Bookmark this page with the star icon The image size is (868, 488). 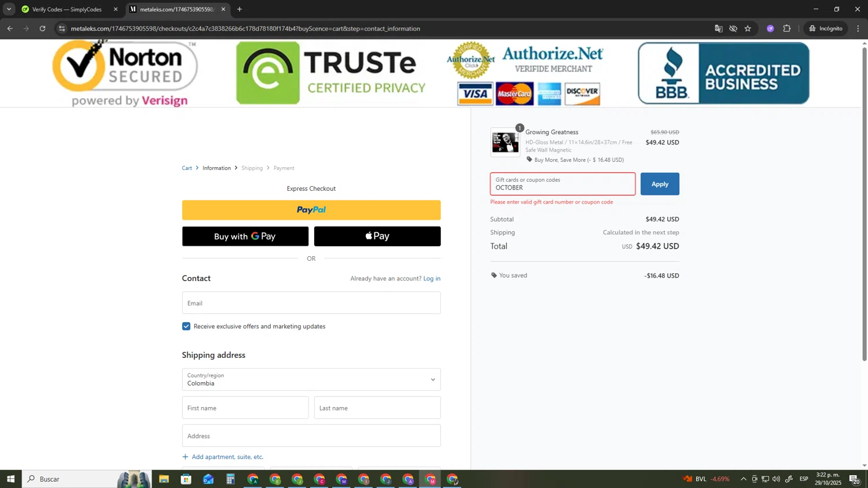[x=748, y=28]
